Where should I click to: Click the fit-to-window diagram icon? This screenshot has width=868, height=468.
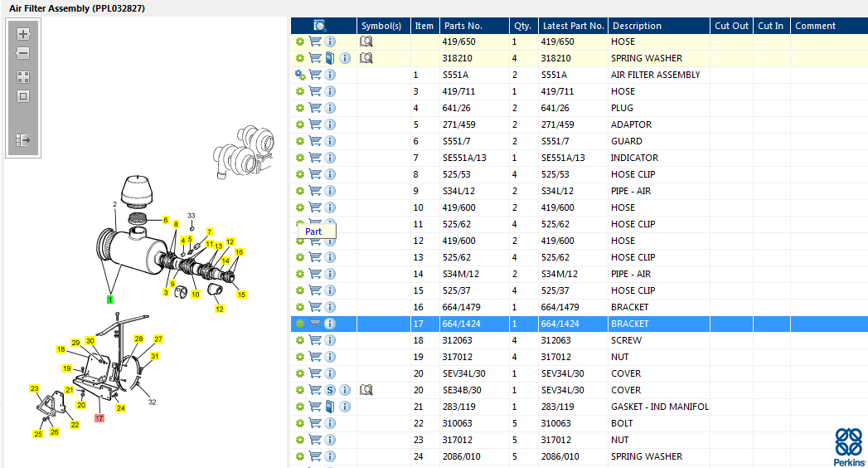point(23,96)
